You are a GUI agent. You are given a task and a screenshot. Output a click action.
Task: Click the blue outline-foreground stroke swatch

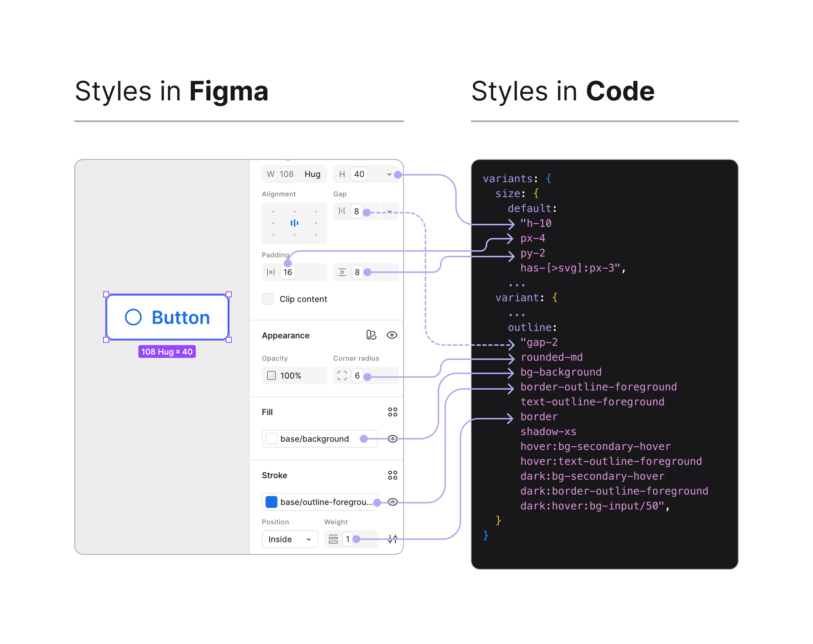click(271, 502)
